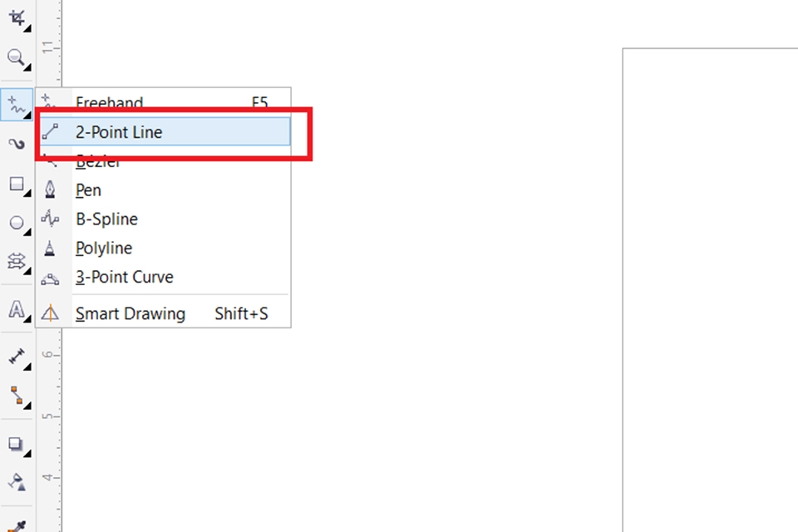The image size is (798, 532).
Task: Select the Polygon tool
Action: 16,262
